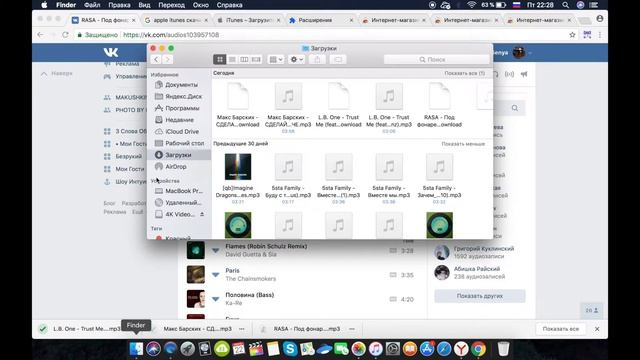Click the Chrome reload button
This screenshot has height=360, width=640.
[x=65, y=35]
